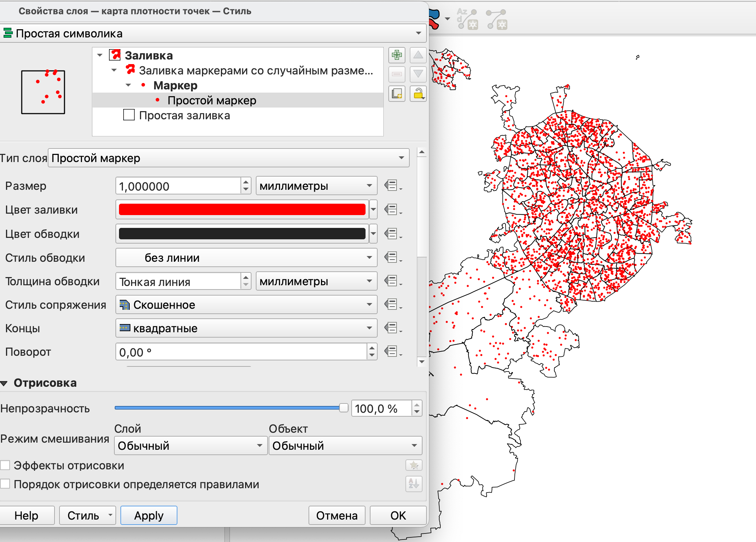Click the star icon for draw effects
The width and height of the screenshot is (756, 542).
[x=414, y=465]
